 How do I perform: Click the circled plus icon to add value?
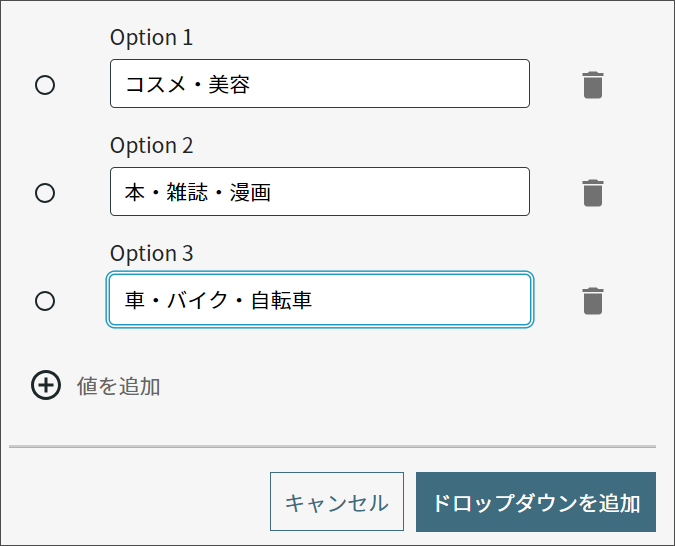pos(46,385)
